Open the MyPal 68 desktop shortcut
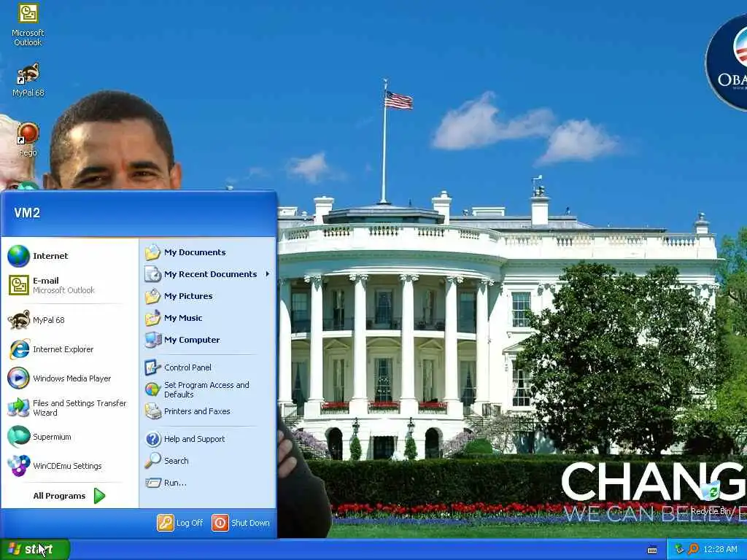 point(28,79)
